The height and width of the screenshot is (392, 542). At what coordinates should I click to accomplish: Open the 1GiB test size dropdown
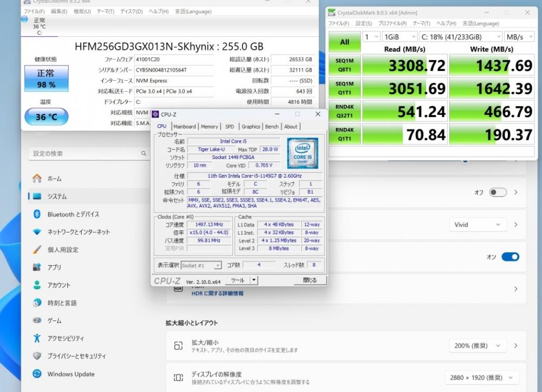pyautogui.click(x=399, y=37)
